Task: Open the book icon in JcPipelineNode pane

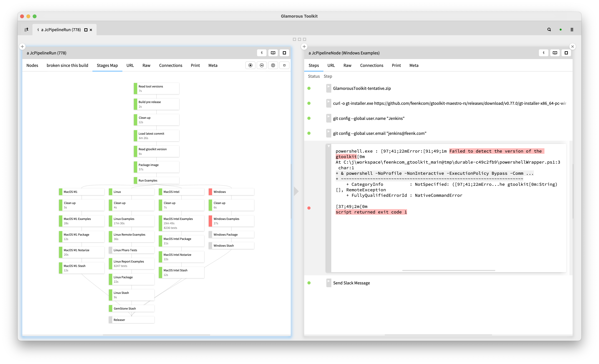Action: [x=555, y=53]
